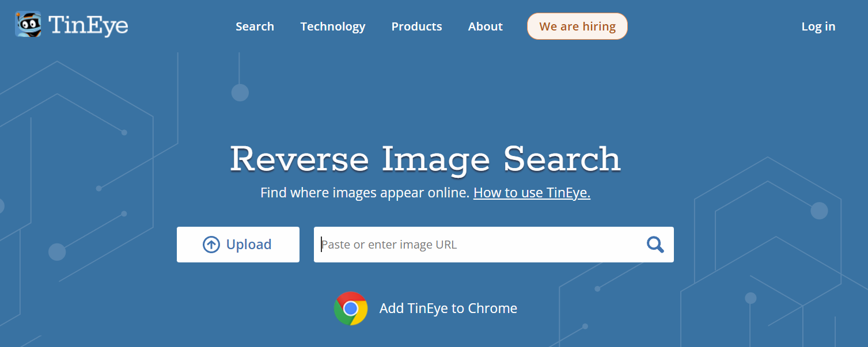Open the Add TinEye to Chrome link
The width and height of the screenshot is (868, 347).
coord(448,308)
